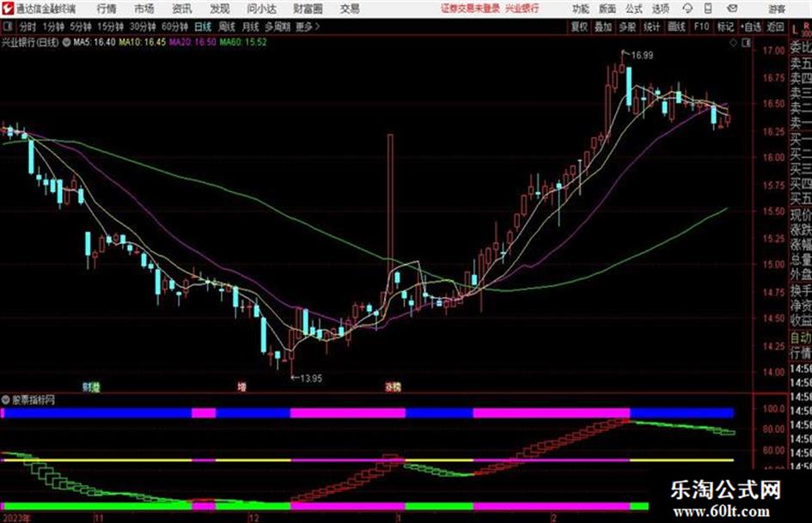Open the 交易 menu
Image resolution: width=812 pixels, height=523 pixels.
tap(350, 9)
